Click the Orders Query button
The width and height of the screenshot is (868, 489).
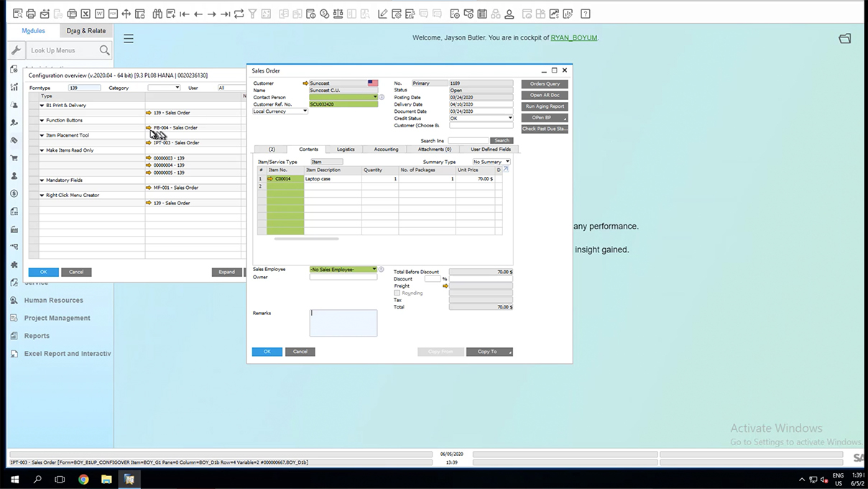point(545,84)
